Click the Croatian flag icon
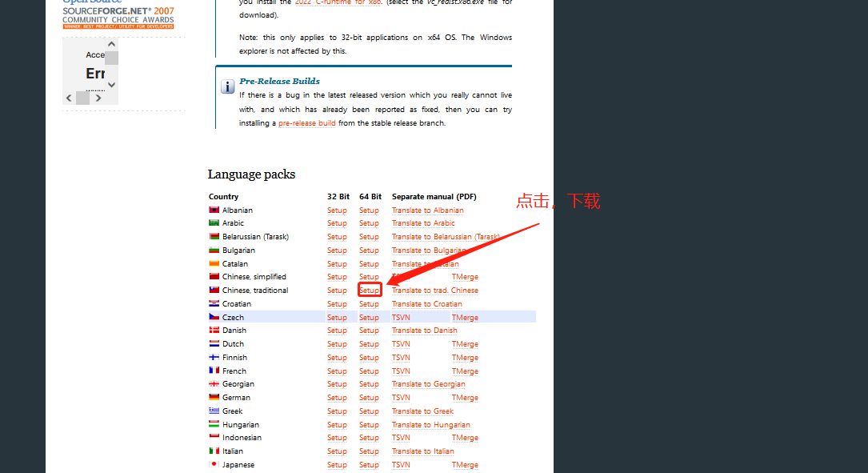The width and height of the screenshot is (868, 473). pyautogui.click(x=214, y=303)
